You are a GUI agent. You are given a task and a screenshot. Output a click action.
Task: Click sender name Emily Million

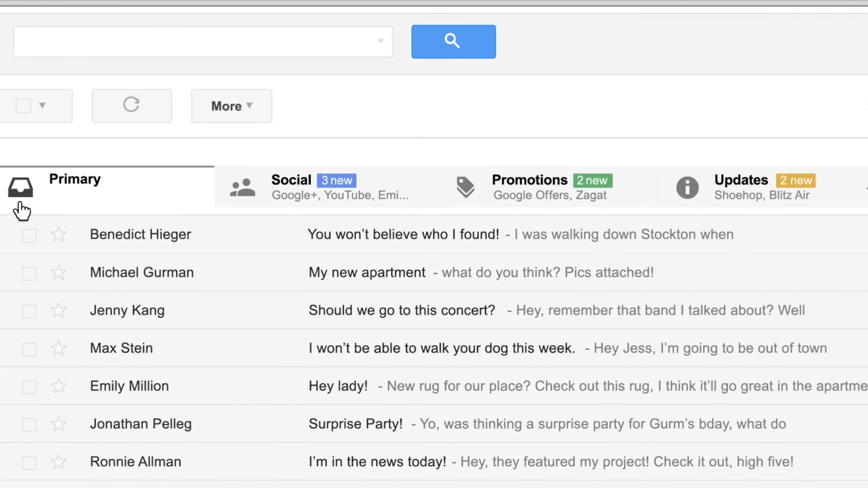(129, 386)
